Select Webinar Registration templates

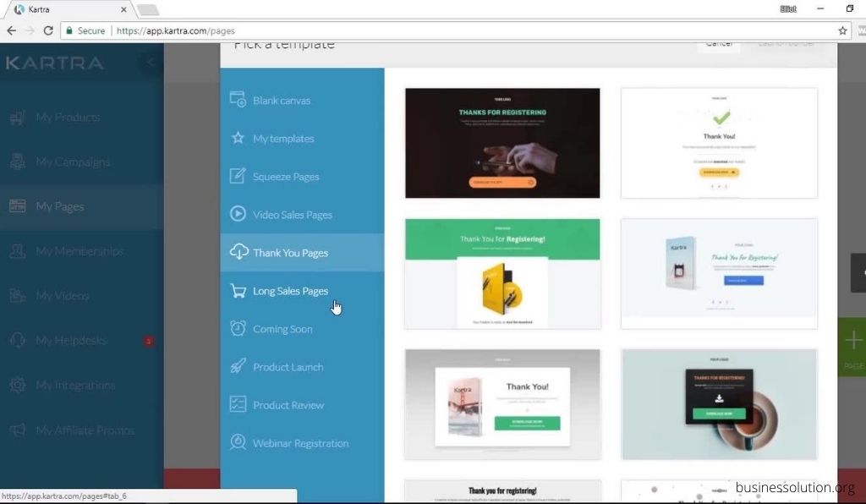coord(302,443)
